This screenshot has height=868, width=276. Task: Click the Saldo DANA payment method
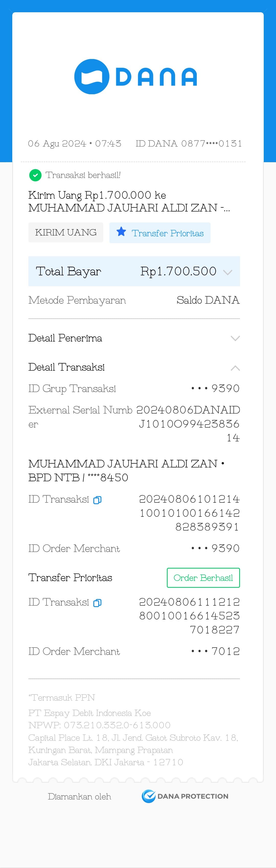click(208, 300)
